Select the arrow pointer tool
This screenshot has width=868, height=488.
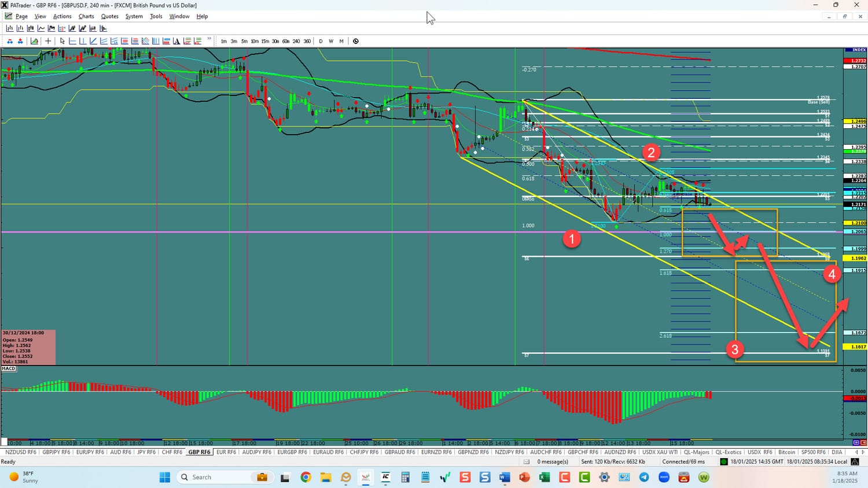pyautogui.click(x=62, y=41)
